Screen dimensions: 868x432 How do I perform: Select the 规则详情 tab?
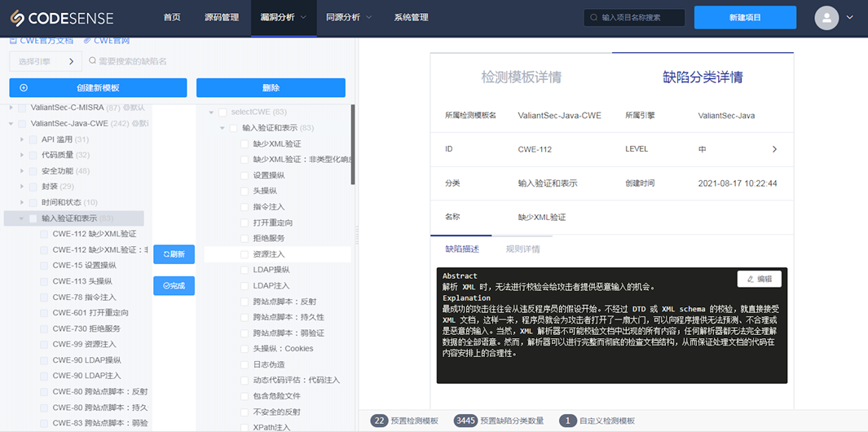523,249
